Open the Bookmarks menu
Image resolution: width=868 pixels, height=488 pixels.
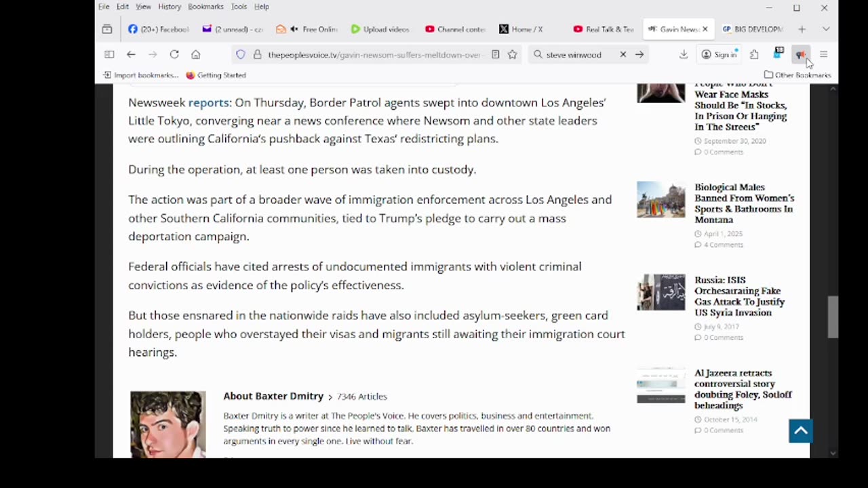pos(205,7)
